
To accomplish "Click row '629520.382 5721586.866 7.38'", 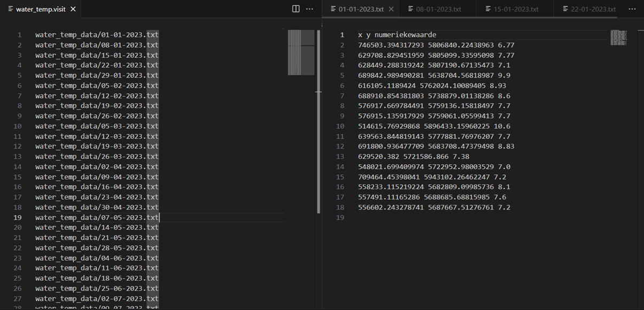I will pyautogui.click(x=414, y=157).
